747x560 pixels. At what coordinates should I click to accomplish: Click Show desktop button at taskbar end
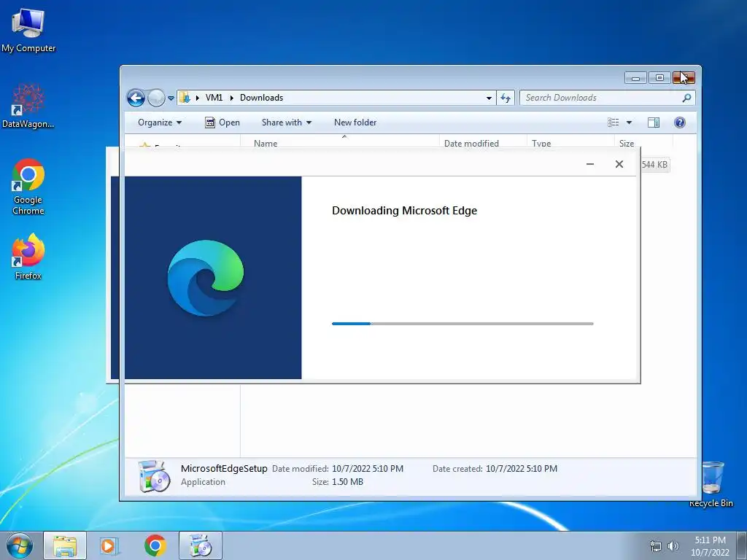pos(742,545)
